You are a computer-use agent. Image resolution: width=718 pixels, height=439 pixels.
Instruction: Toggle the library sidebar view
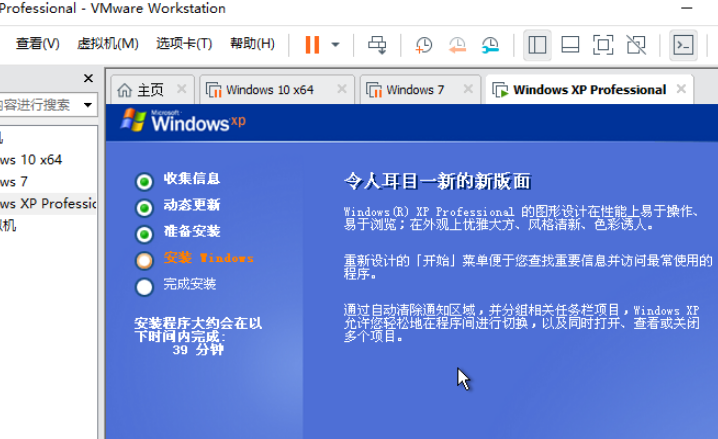(537, 45)
